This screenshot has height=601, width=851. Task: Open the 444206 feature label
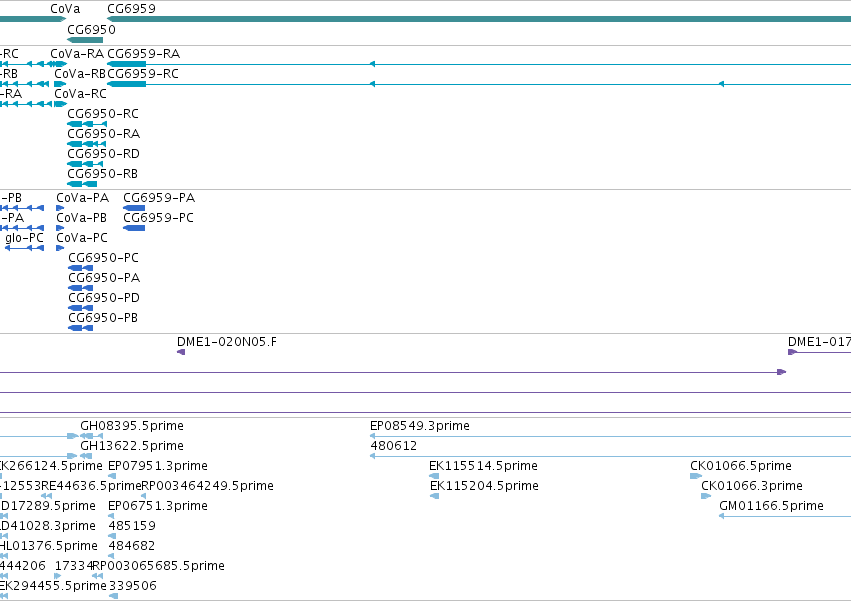[23, 567]
